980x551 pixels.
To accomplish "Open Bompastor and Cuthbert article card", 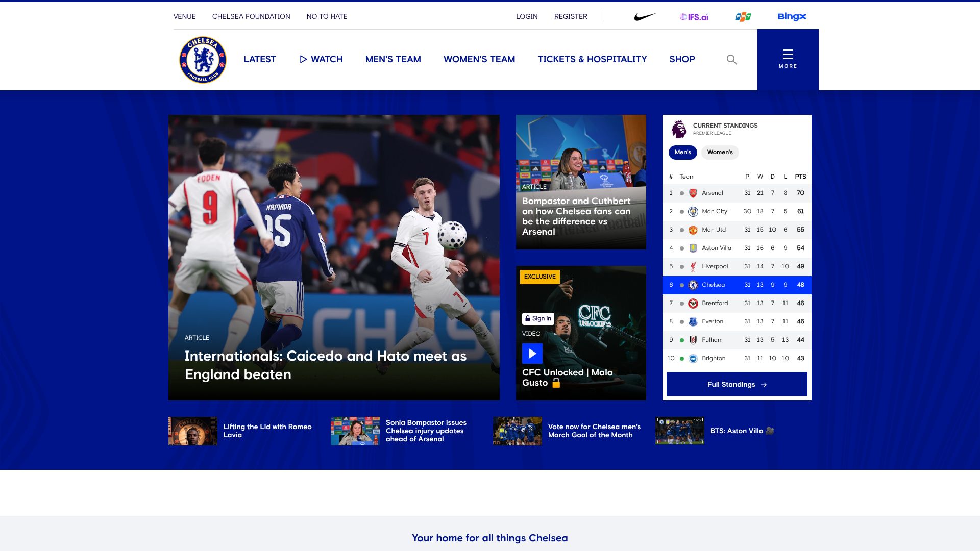I will click(581, 182).
